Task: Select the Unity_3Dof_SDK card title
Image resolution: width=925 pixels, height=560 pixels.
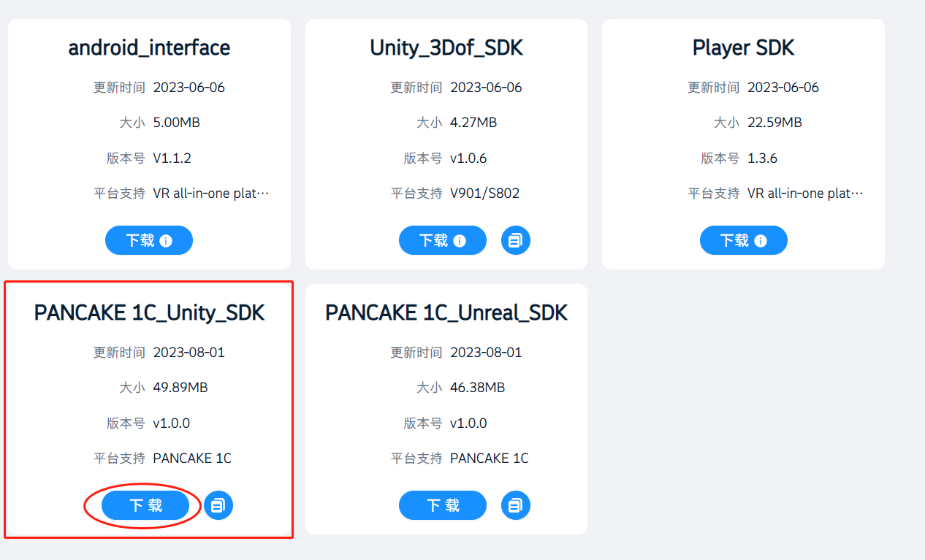Action: (x=446, y=48)
